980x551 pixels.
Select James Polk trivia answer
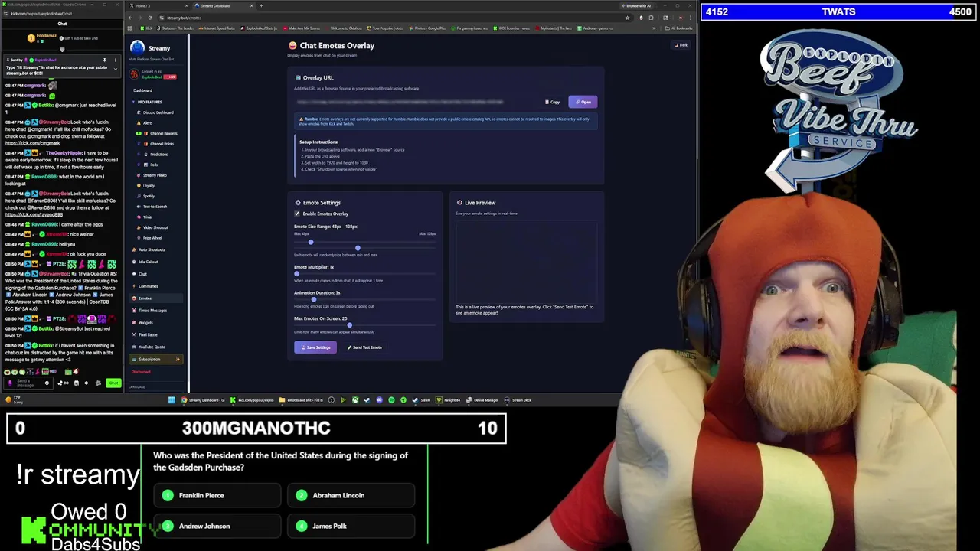(351, 527)
